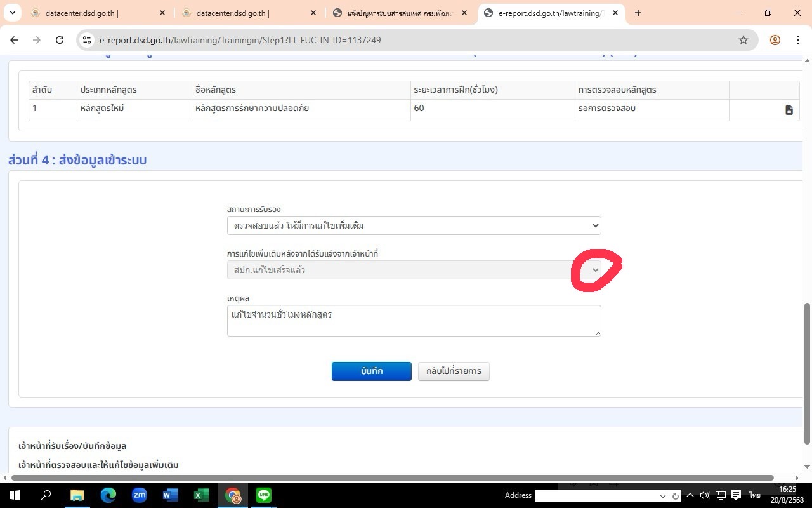812x508 pixels.
Task: Open Excel from the taskbar
Action: tap(202, 495)
